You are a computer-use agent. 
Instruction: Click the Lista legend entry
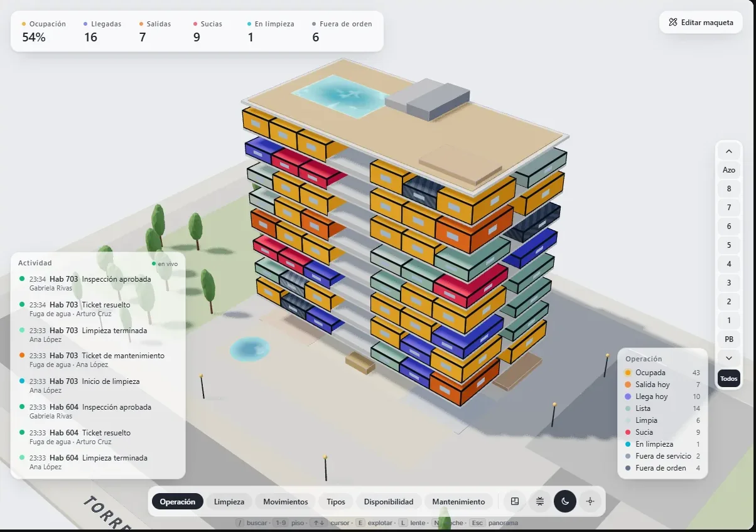tap(662, 408)
